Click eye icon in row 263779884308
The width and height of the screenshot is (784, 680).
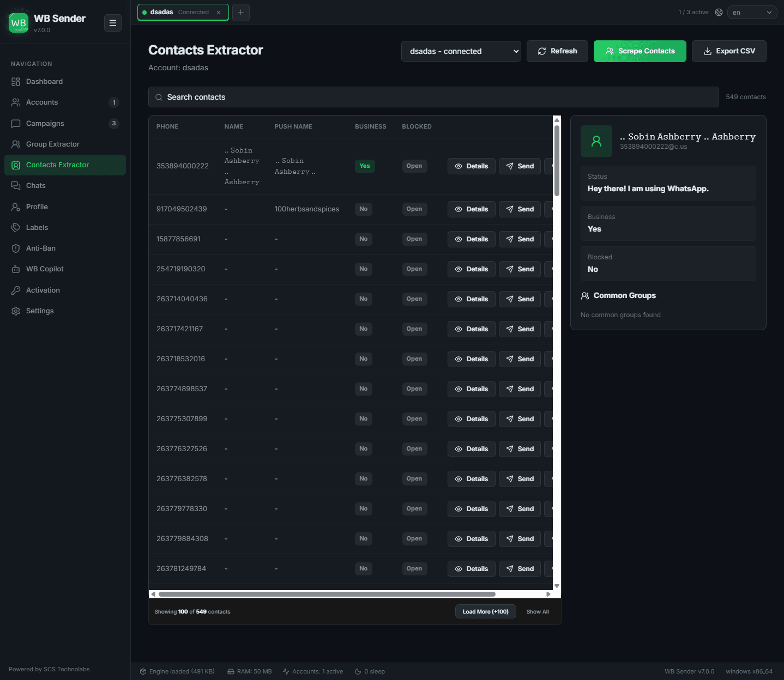coord(459,539)
